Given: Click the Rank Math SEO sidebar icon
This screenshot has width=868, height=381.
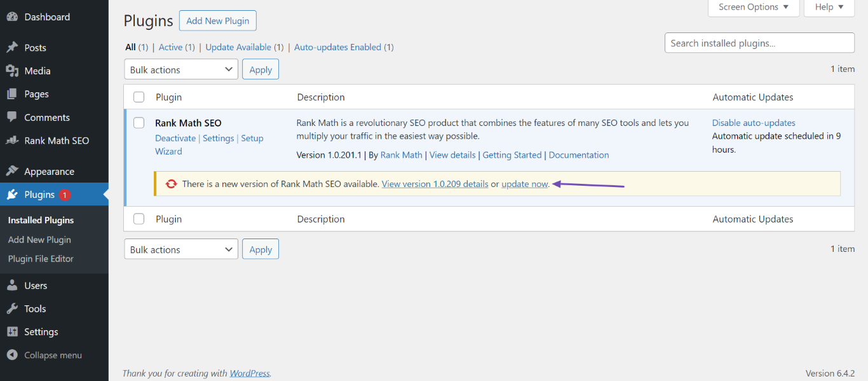Looking at the screenshot, I should 12,141.
